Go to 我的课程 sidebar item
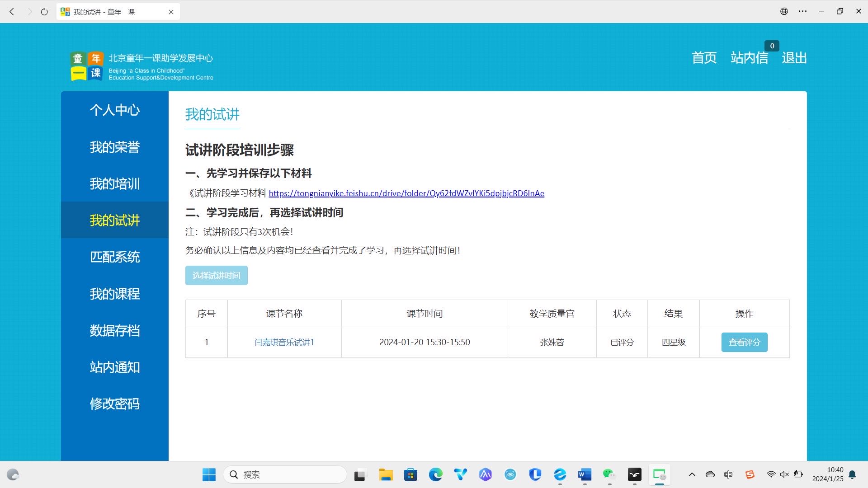The width and height of the screenshot is (868, 488). 115,294
